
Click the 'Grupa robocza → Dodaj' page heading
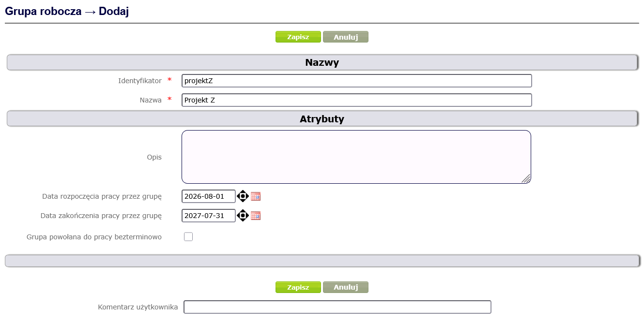point(67,12)
